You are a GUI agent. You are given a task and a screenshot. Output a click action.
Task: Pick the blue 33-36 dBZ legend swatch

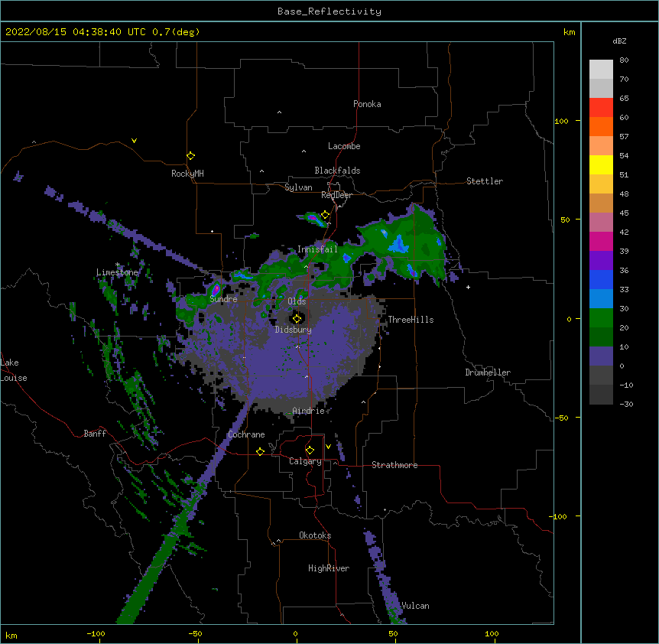(601, 279)
